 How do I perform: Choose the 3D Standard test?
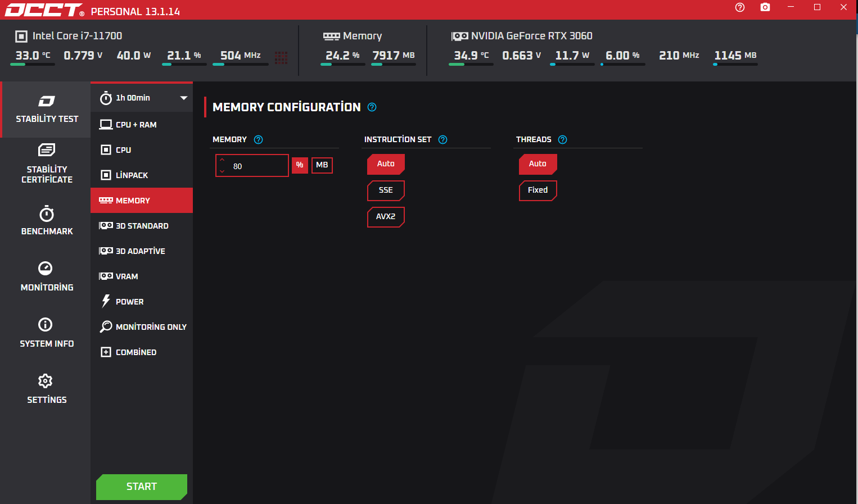coord(142,226)
